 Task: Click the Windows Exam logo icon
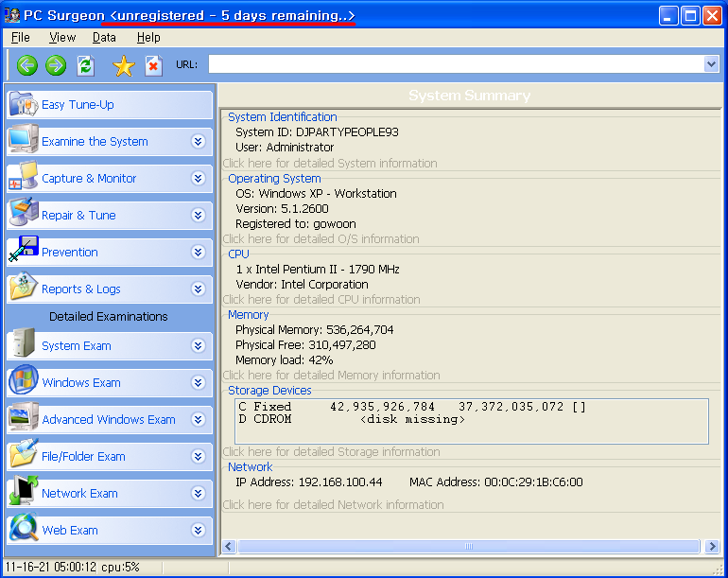[x=23, y=379]
